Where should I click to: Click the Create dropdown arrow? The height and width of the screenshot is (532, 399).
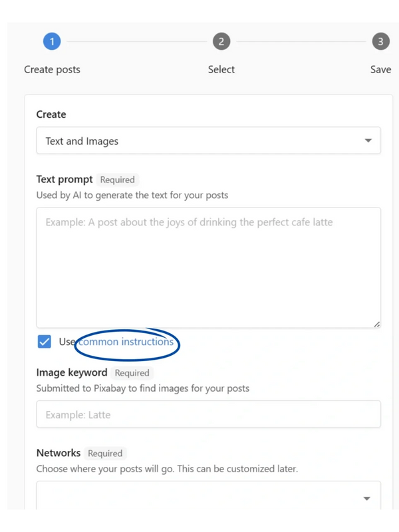pos(368,141)
